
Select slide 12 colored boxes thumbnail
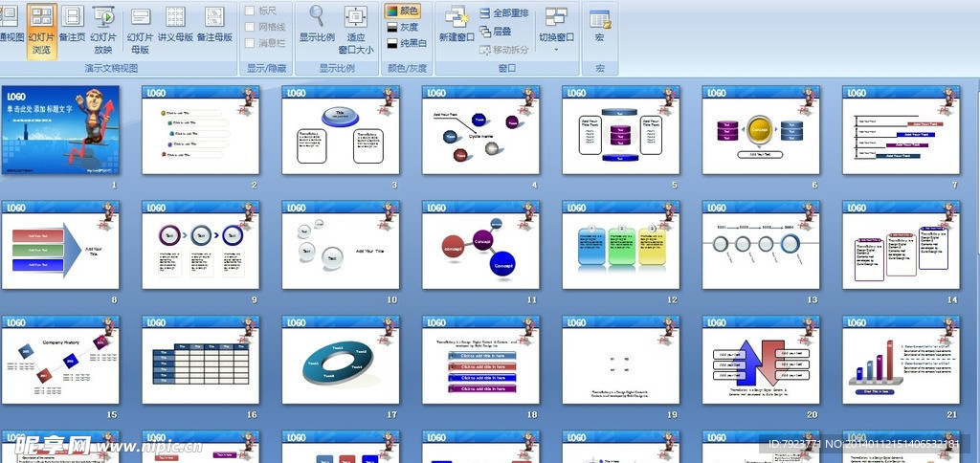pos(620,245)
